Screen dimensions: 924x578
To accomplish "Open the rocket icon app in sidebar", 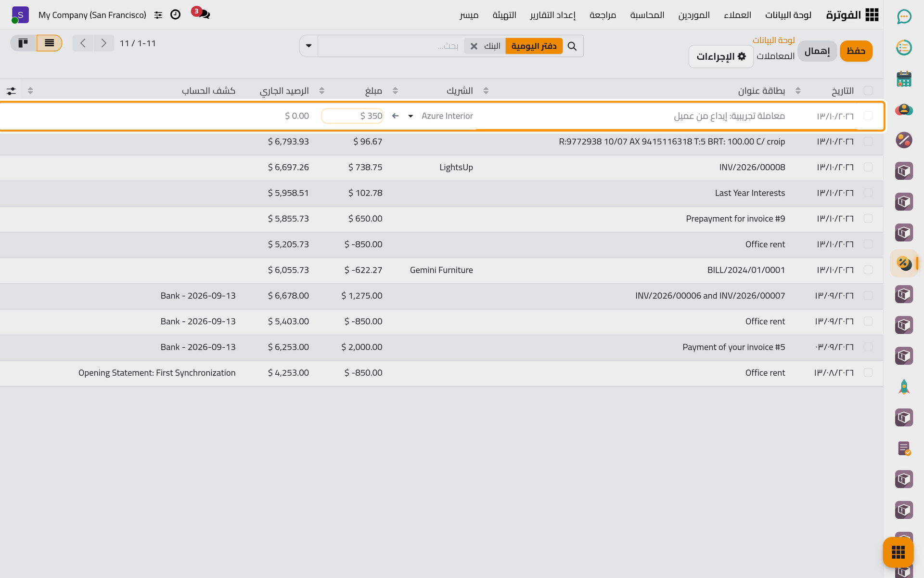I will 904,387.
